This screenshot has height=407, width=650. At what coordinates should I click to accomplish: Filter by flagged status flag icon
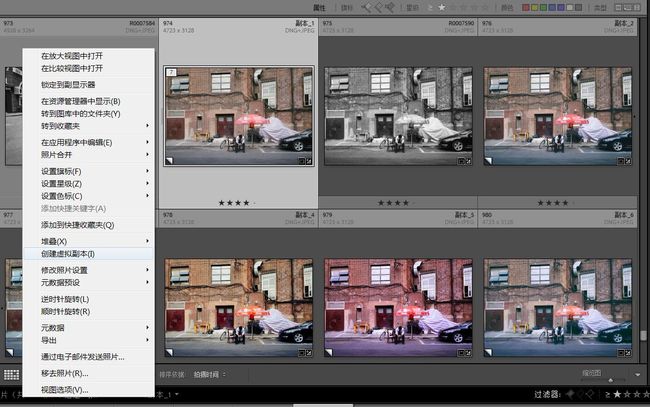366,7
